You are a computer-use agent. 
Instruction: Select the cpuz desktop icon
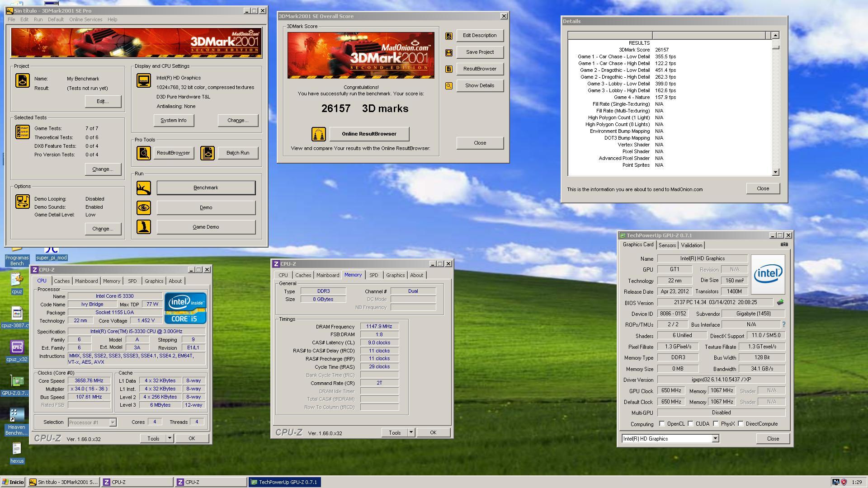[x=17, y=284]
